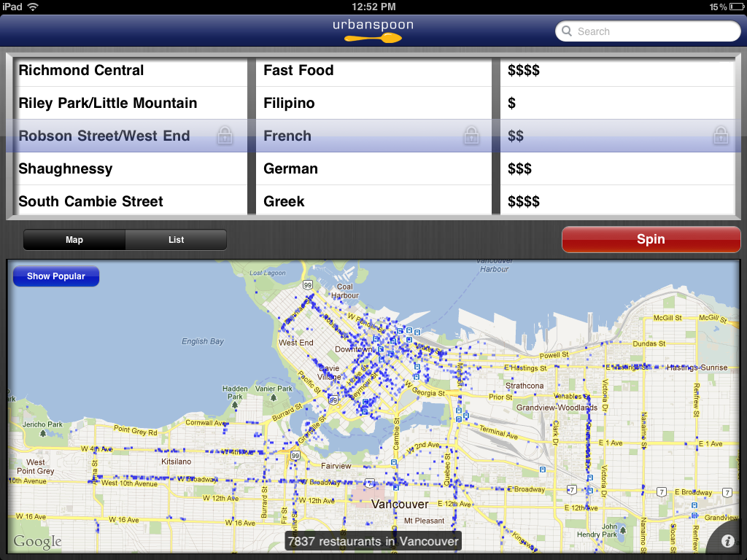
Task: Switch to the Map view tab
Action: [74, 240]
